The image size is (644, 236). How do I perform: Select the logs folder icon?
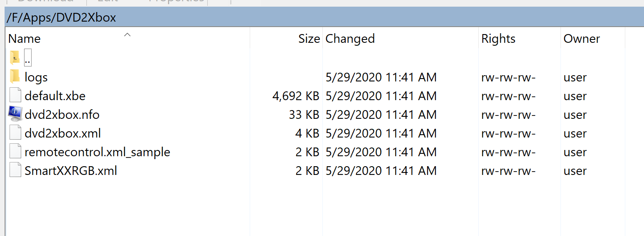click(x=15, y=76)
